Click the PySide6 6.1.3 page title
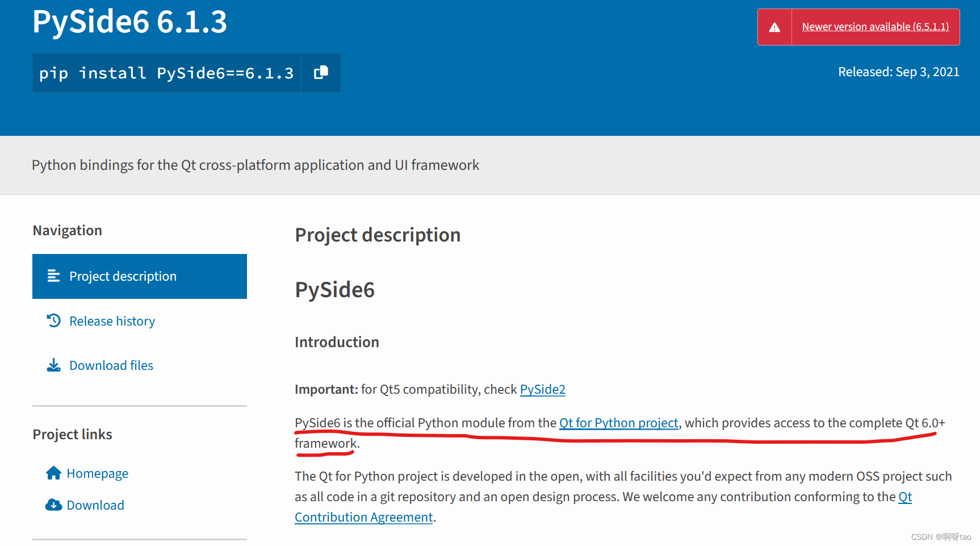Image resolution: width=980 pixels, height=546 pixels. (129, 22)
